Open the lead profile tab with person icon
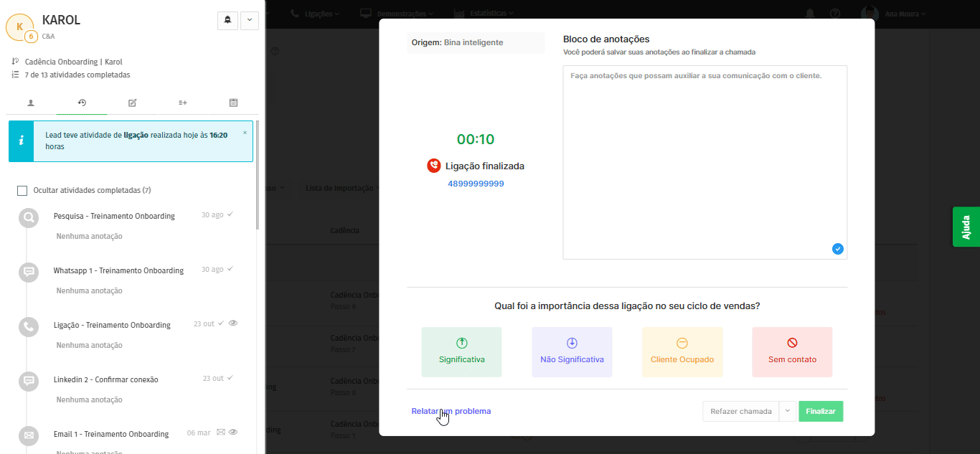This screenshot has width=980, height=454. 31,103
